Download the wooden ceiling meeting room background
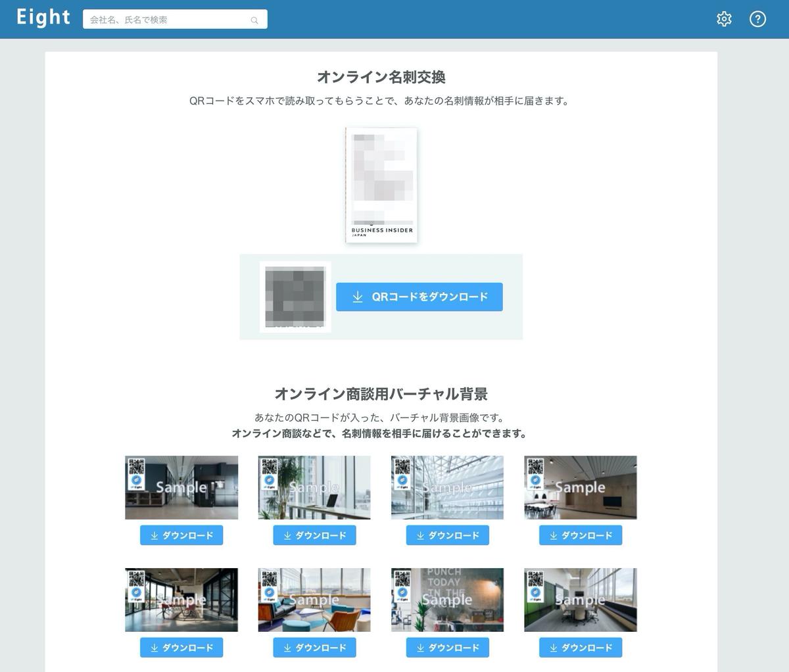The height and width of the screenshot is (672, 789). [581, 535]
